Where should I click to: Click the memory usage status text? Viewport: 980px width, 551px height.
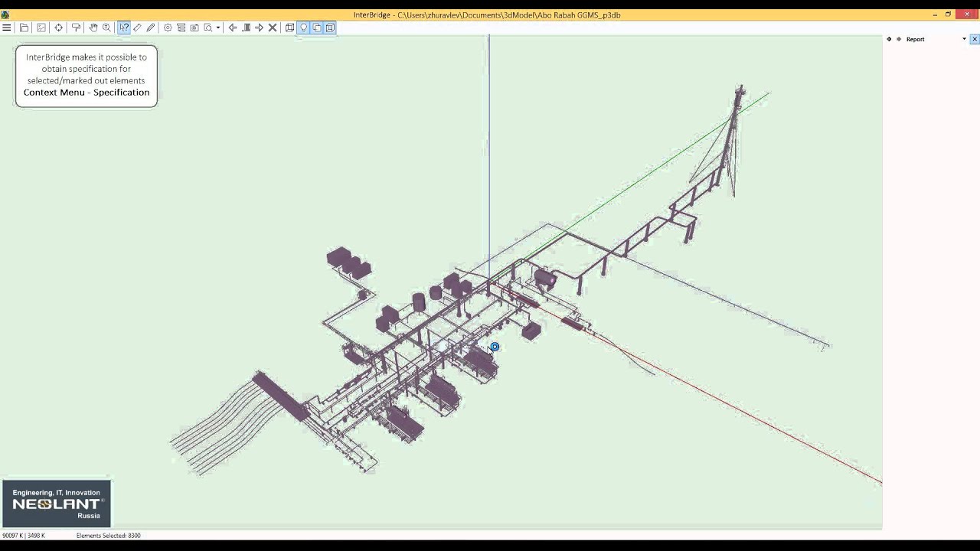(24, 536)
